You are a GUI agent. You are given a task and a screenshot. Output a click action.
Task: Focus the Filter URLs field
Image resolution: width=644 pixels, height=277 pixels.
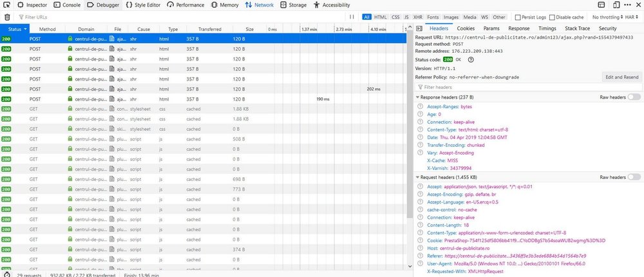181,17
